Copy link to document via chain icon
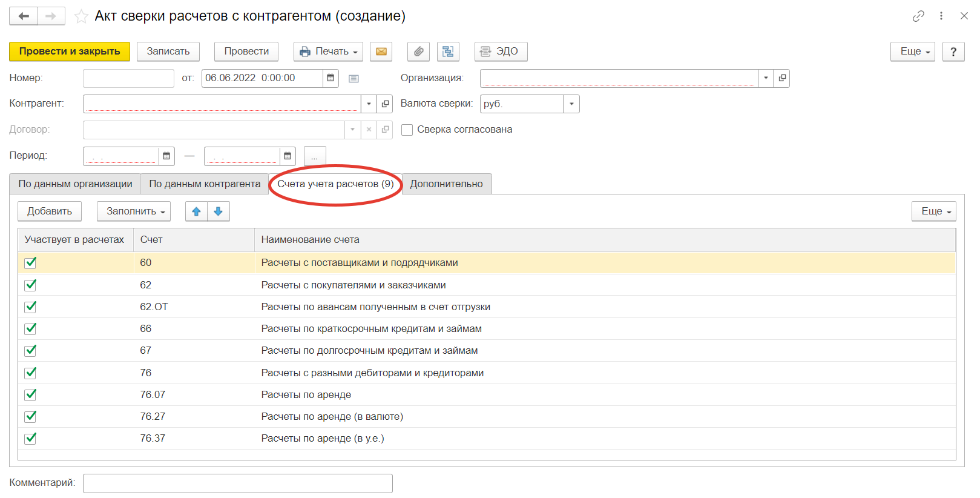This screenshot has height=498, width=980. (x=918, y=16)
